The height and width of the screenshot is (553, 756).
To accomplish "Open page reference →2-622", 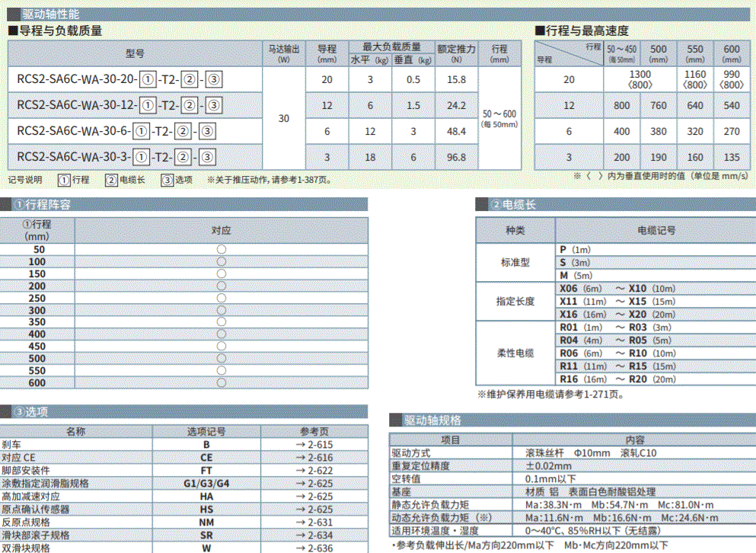I will coord(314,471).
